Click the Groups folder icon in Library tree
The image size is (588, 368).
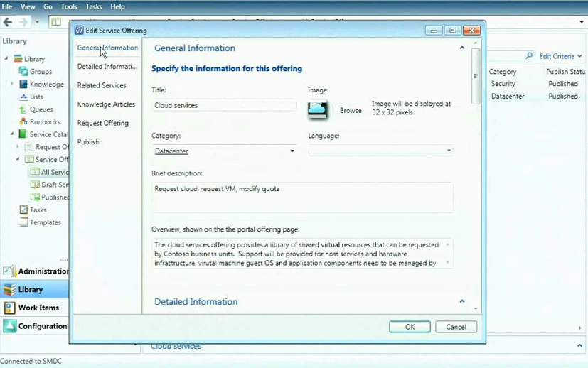(23, 72)
